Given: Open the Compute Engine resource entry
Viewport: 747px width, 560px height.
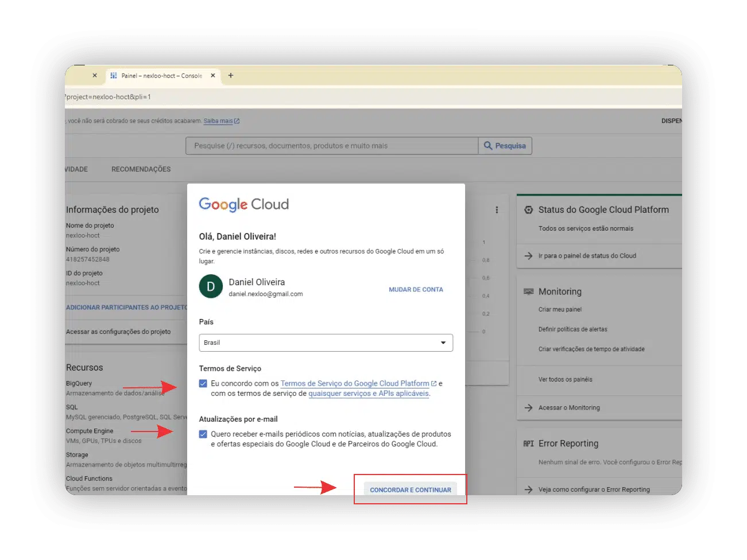Looking at the screenshot, I should [x=90, y=431].
